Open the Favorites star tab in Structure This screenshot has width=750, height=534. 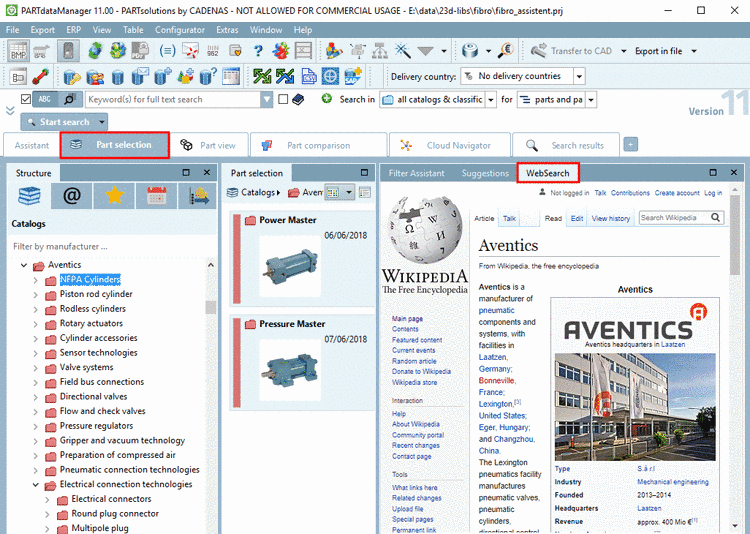pyautogui.click(x=113, y=196)
